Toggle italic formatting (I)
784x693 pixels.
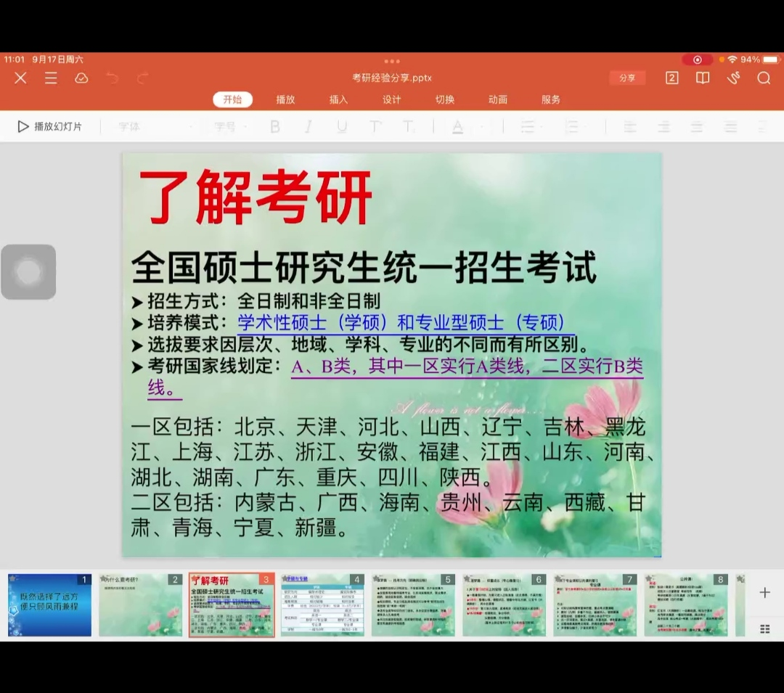(x=309, y=127)
